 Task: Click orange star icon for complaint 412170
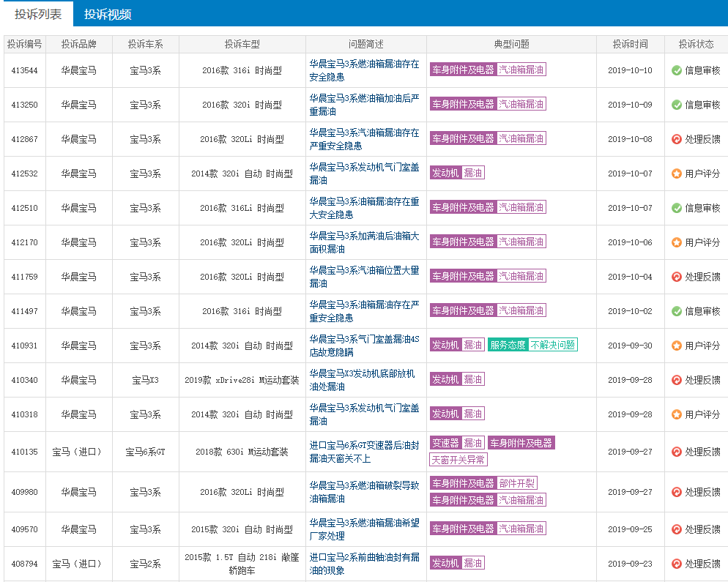[x=677, y=242]
